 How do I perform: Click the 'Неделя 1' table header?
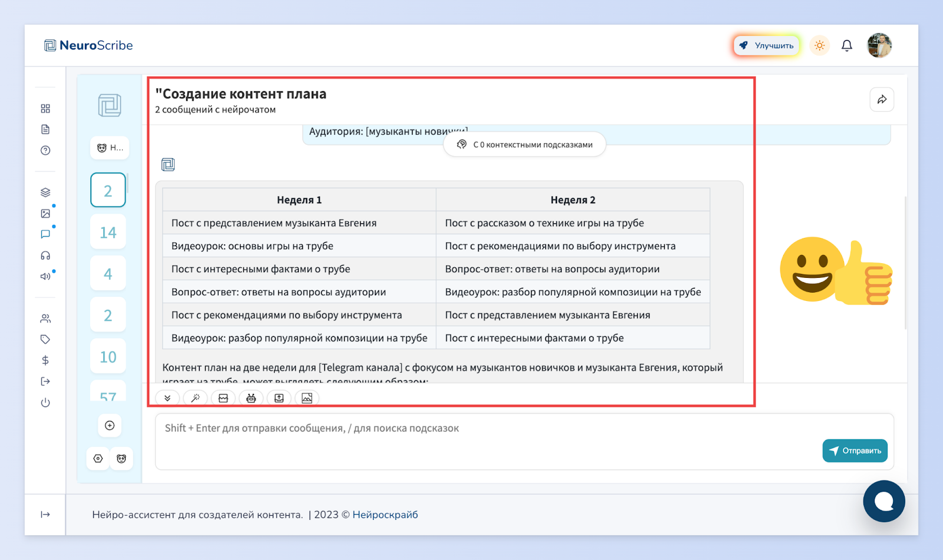[299, 200]
